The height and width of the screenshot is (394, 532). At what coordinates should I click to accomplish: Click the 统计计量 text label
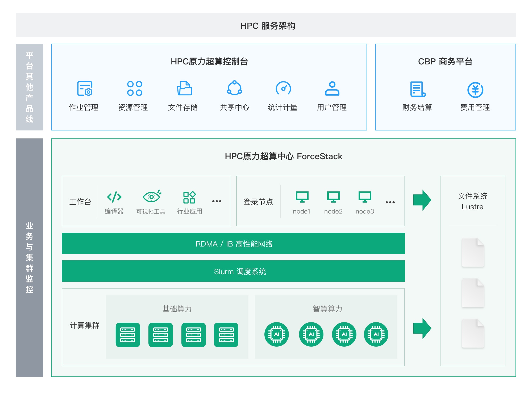tap(282, 107)
